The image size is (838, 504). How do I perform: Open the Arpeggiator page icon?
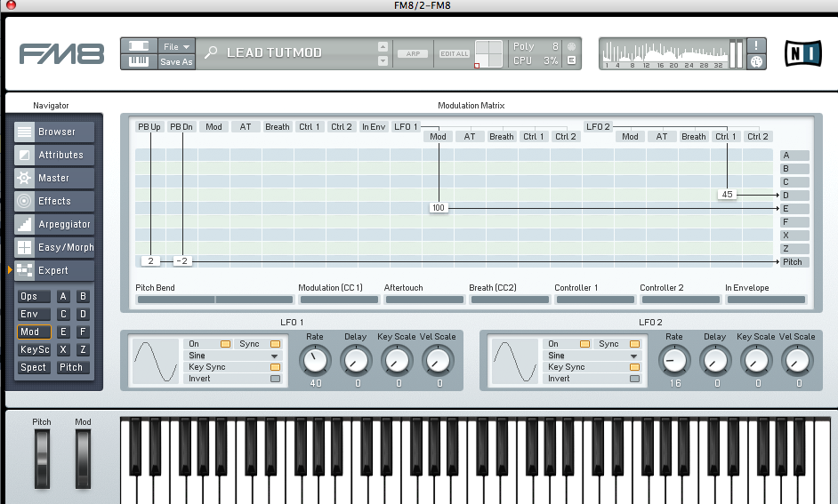[x=24, y=224]
